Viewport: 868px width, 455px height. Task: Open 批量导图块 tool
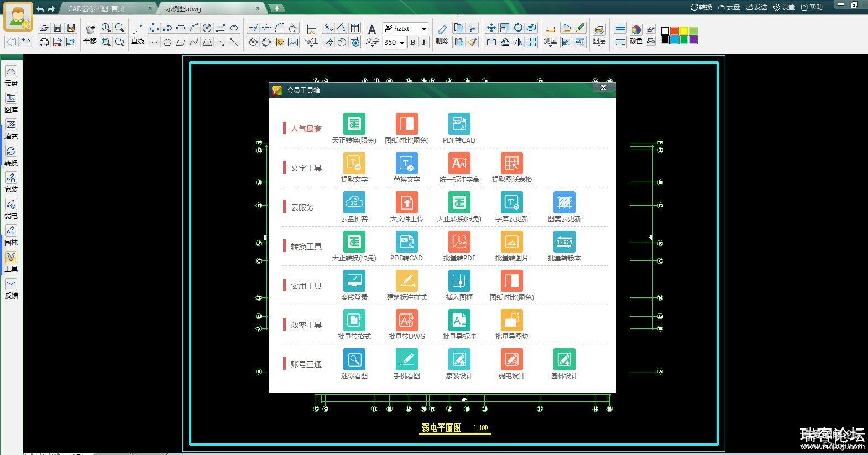(511, 325)
